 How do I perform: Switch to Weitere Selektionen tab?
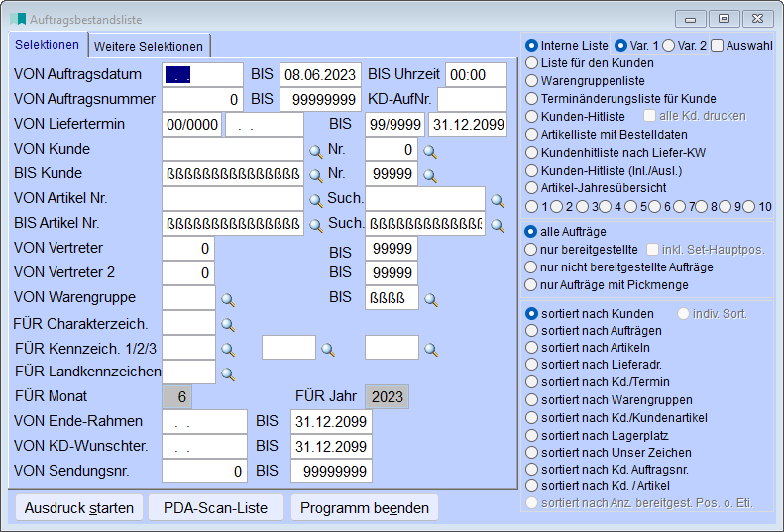[x=150, y=46]
